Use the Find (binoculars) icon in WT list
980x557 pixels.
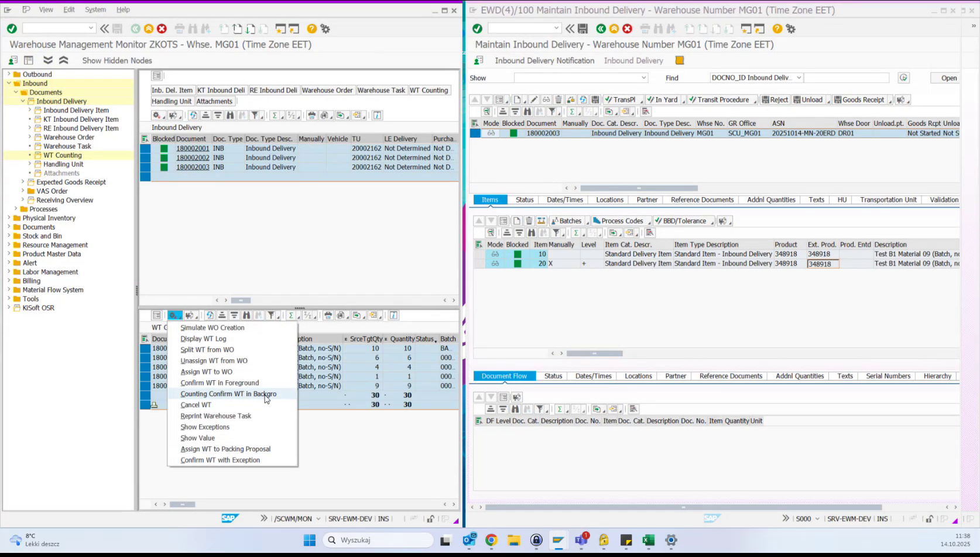pyautogui.click(x=246, y=315)
